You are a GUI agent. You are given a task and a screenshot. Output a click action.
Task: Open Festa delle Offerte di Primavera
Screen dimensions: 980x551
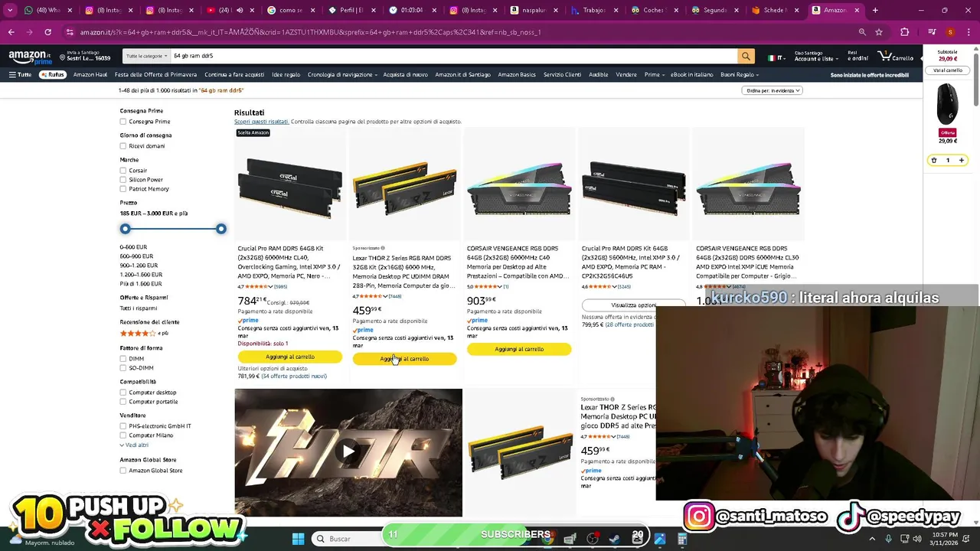point(156,75)
